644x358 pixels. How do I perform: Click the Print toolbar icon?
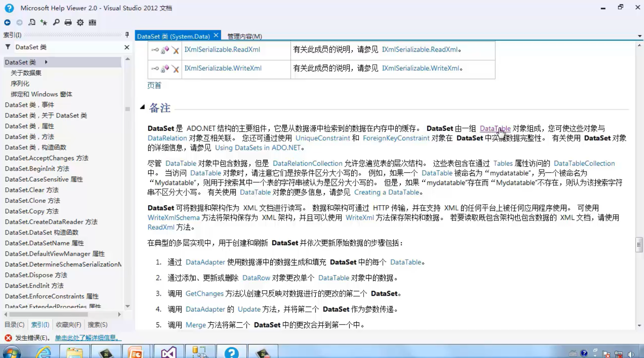[68, 22]
